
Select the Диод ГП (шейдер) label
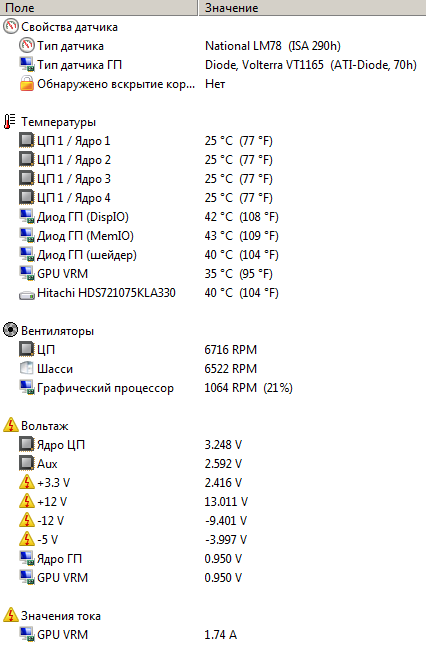[x=87, y=255]
